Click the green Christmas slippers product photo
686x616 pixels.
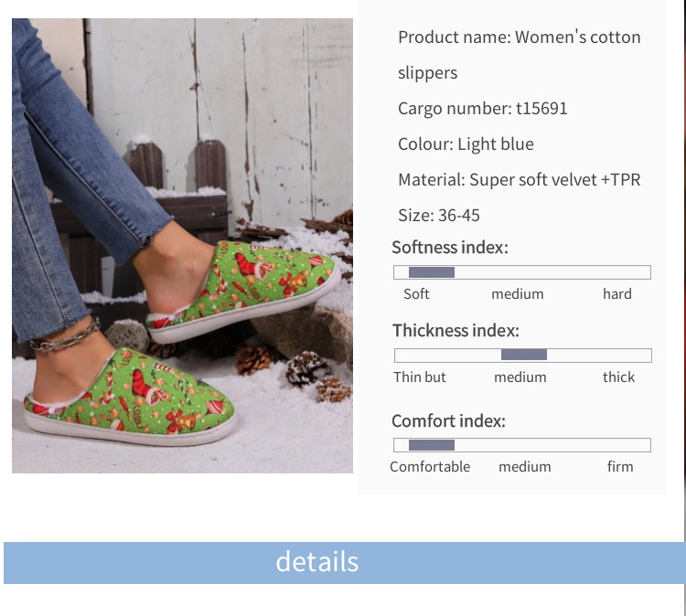182,245
